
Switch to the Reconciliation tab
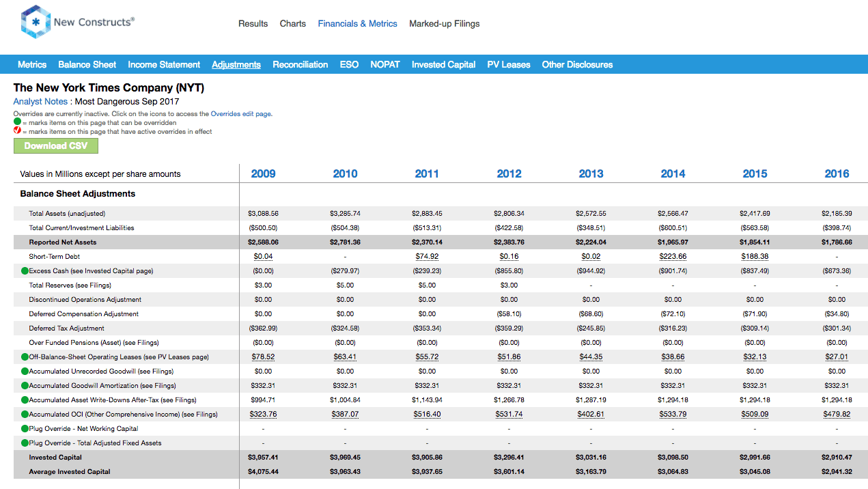pos(300,65)
